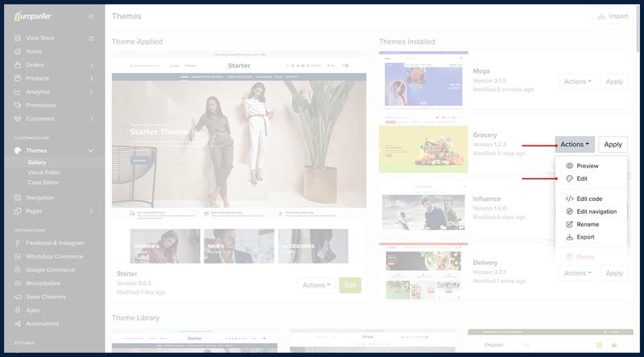Open Promotions section
This screenshot has width=644, height=357.
coord(41,105)
